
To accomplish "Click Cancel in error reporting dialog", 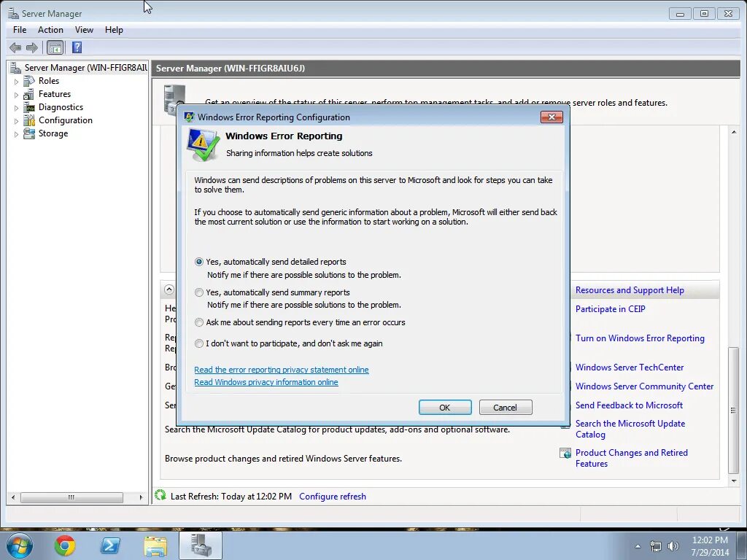I will click(506, 407).
